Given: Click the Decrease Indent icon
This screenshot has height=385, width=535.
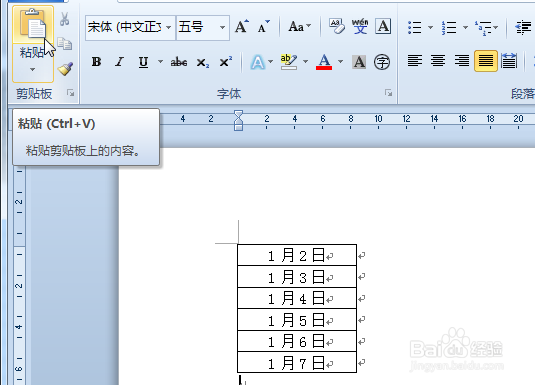Looking at the screenshot, I should tap(523, 27).
